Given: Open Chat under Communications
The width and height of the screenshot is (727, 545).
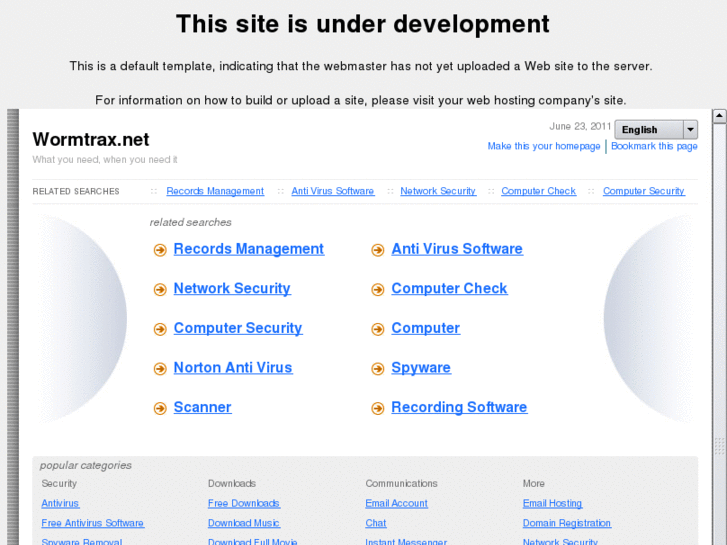Looking at the screenshot, I should 376,523.
